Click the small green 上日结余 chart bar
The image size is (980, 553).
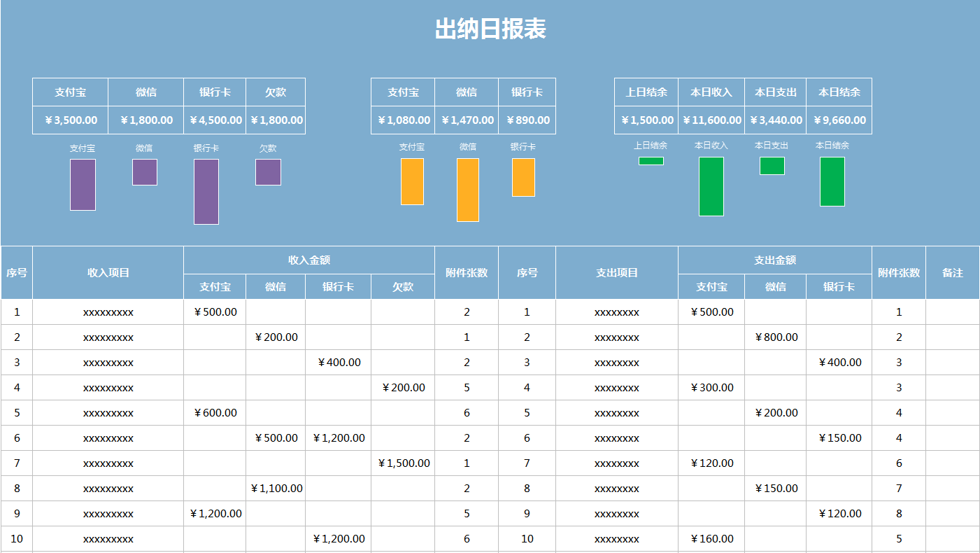click(651, 161)
